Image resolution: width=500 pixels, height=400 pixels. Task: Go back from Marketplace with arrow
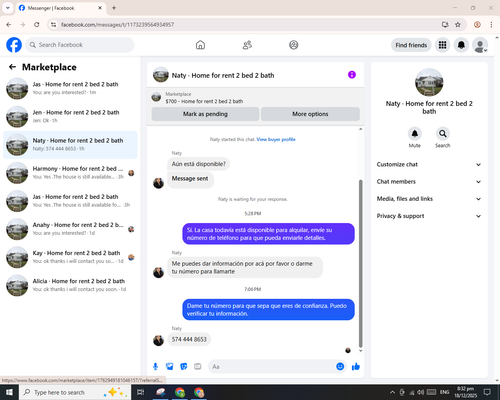[12, 67]
